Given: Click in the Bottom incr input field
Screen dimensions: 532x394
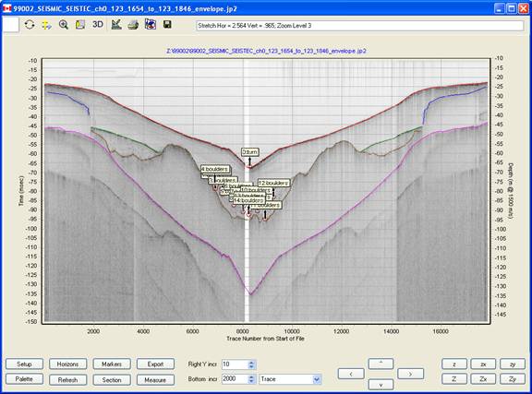Looking at the screenshot, I should pyautogui.click(x=235, y=379).
